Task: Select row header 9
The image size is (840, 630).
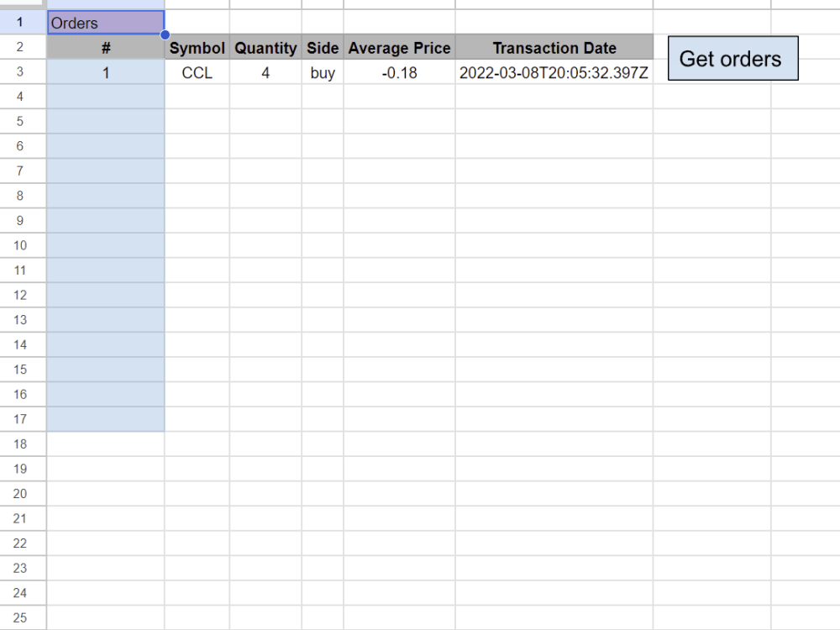Action: coord(23,221)
